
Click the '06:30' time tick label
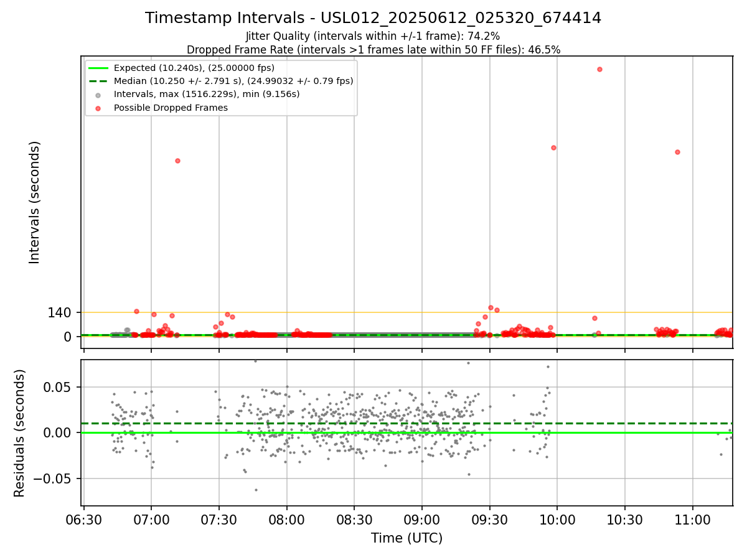(83, 520)
